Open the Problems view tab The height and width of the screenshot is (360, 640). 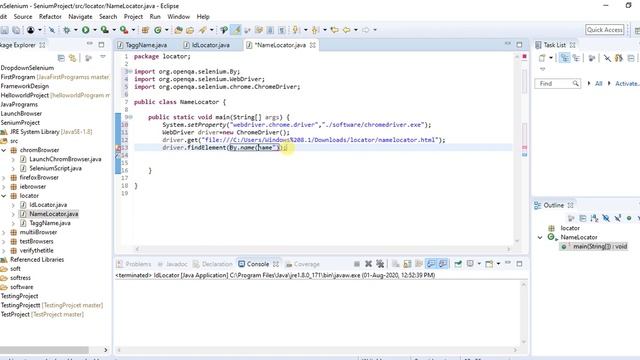134,264
